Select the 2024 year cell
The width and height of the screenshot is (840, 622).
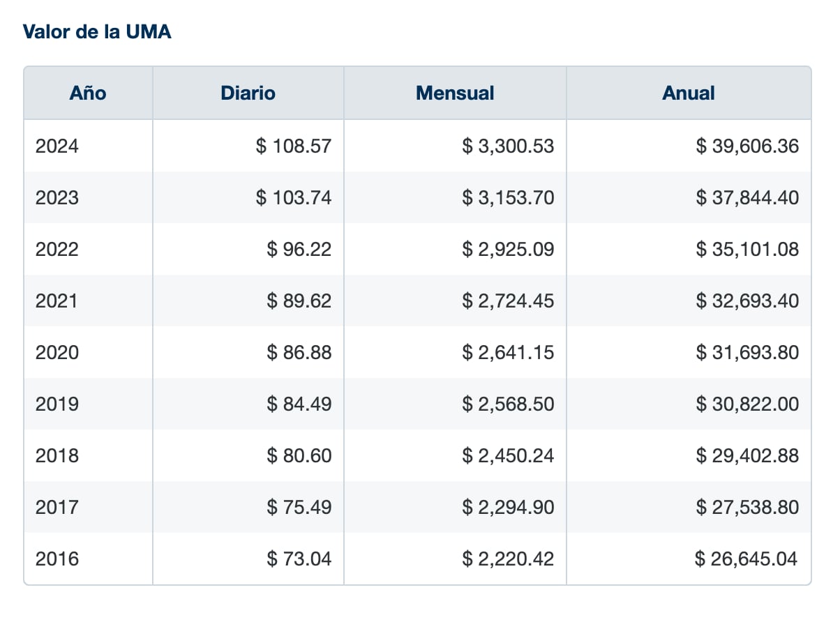[57, 146]
